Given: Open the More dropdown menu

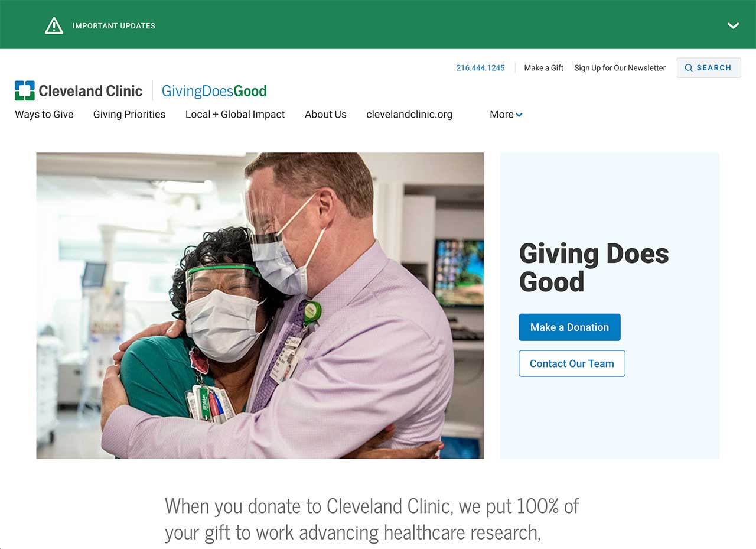Looking at the screenshot, I should click(506, 115).
